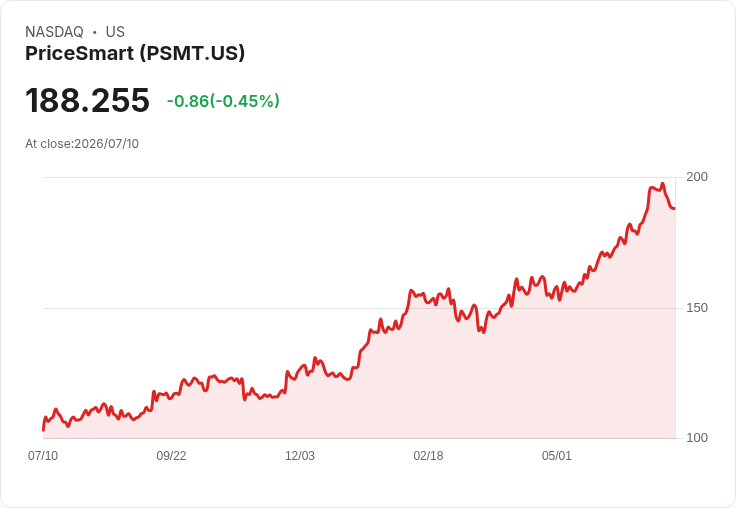Click the 188.255 current price
The height and width of the screenshot is (508, 736).
pyautogui.click(x=87, y=100)
